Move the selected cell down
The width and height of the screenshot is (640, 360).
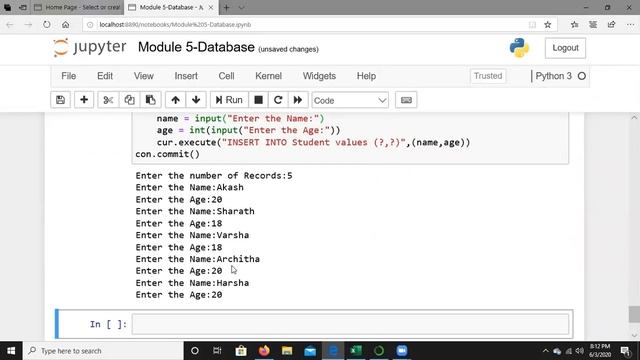[x=196, y=100]
